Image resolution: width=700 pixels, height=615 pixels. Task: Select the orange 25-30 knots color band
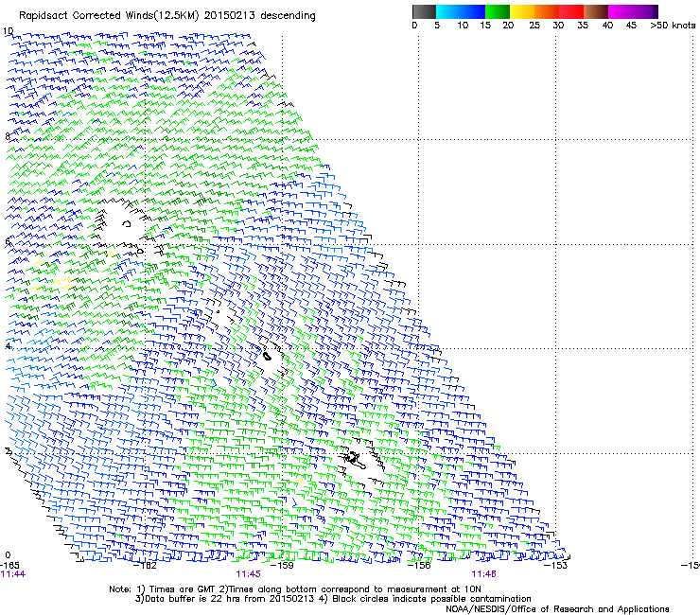point(547,11)
